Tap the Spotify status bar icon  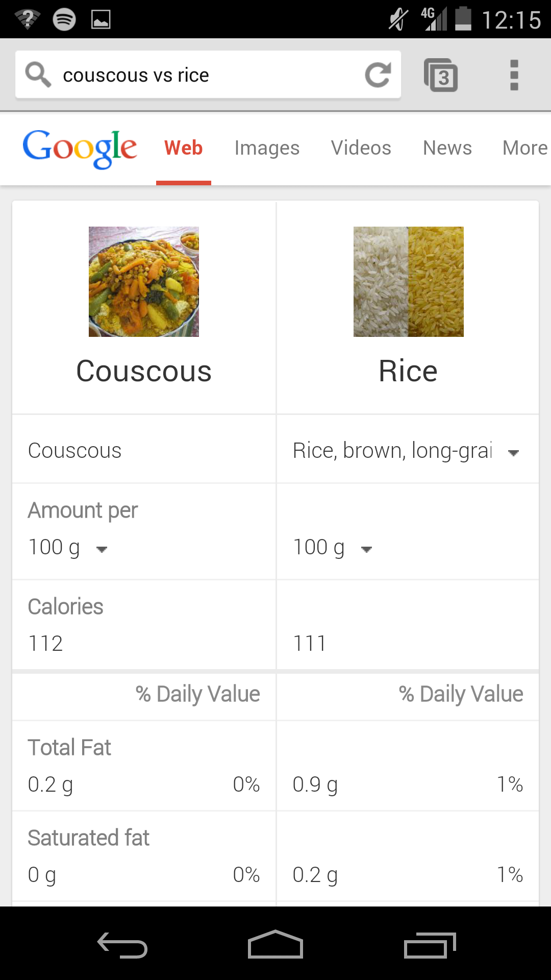64,19
